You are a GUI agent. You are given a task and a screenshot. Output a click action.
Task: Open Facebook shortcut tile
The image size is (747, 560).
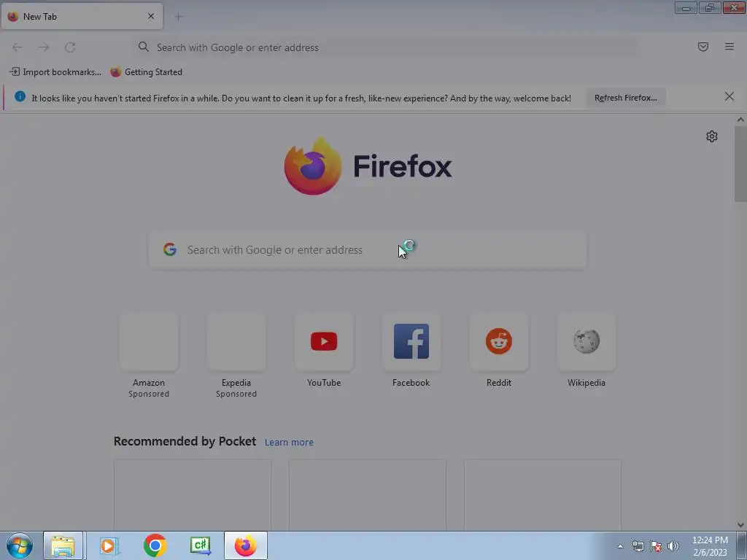411,342
